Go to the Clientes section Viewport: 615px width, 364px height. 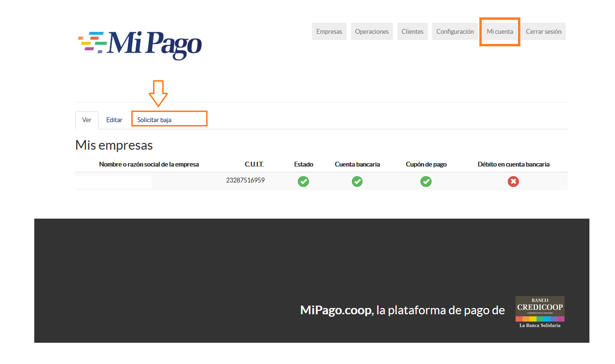pos(412,31)
